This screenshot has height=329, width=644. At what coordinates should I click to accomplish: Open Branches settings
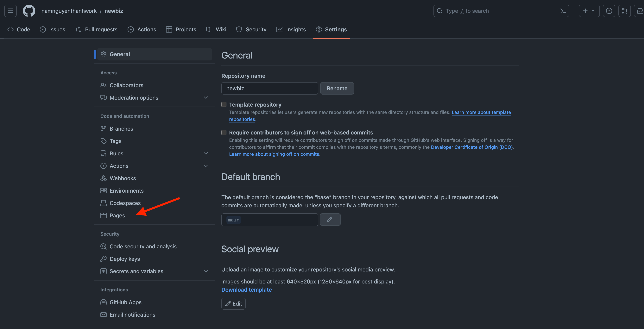(x=155, y=129)
